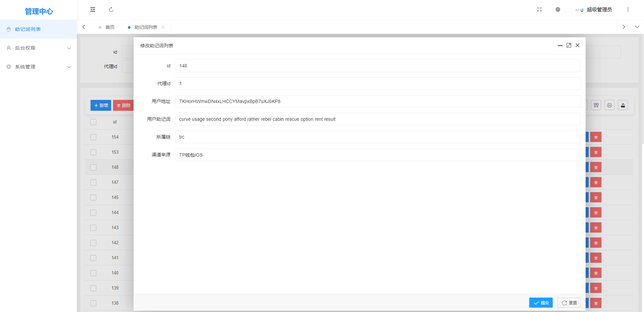Collapse the sidebar with the menu fold icon
The width and height of the screenshot is (644, 312).
(93, 10)
